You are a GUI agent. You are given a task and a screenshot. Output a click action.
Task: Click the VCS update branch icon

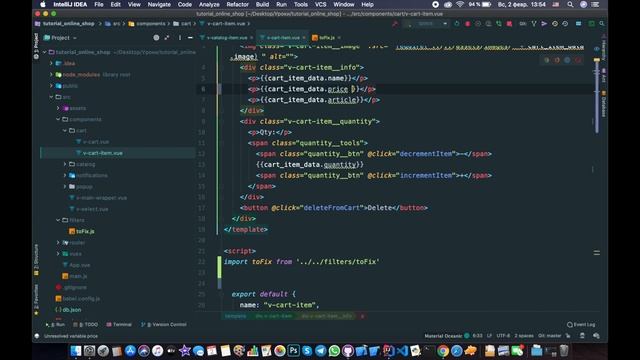click(x=533, y=24)
